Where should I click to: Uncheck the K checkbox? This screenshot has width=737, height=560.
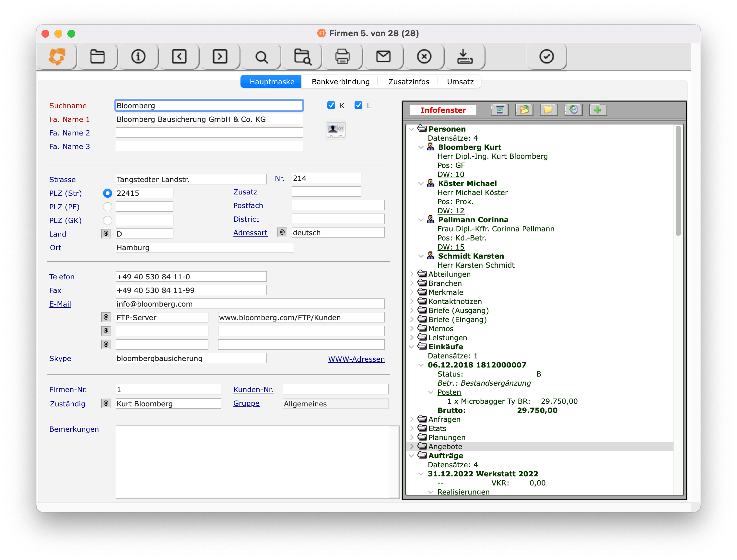331,105
